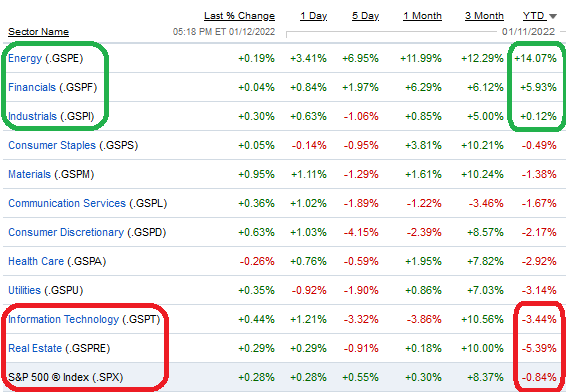Click the YTD column header
This screenshot has height=392, width=566.
534,16
